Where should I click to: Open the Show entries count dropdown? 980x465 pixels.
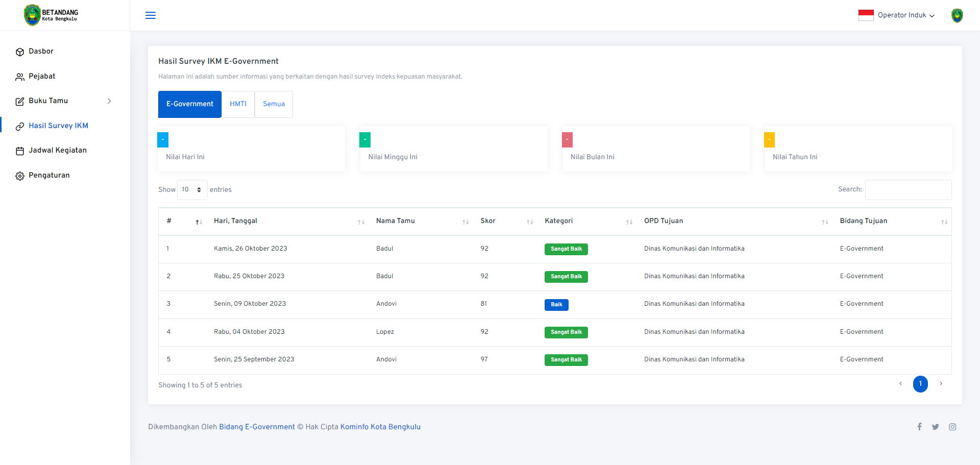[x=192, y=190]
